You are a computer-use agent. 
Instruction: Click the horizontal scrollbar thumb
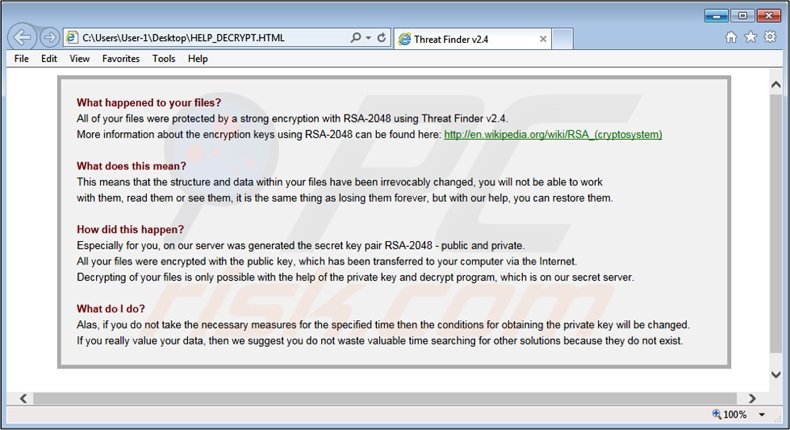385,398
